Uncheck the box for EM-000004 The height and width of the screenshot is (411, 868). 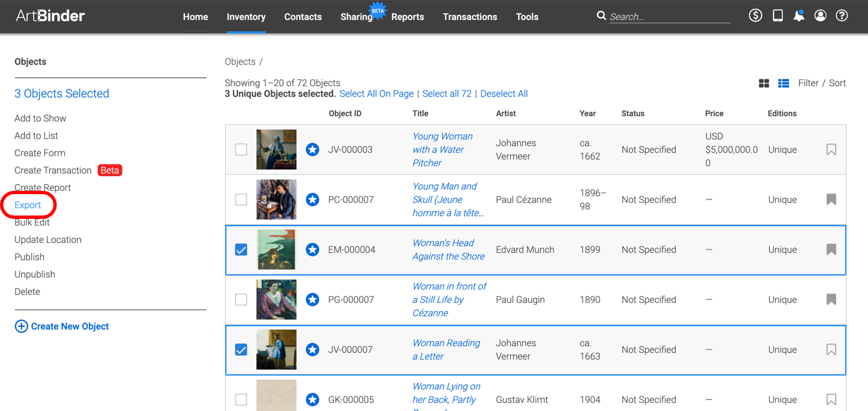[241, 250]
